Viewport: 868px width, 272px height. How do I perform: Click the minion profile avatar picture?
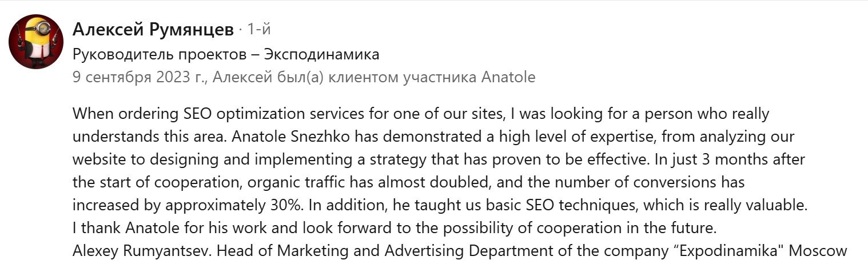coord(36,42)
